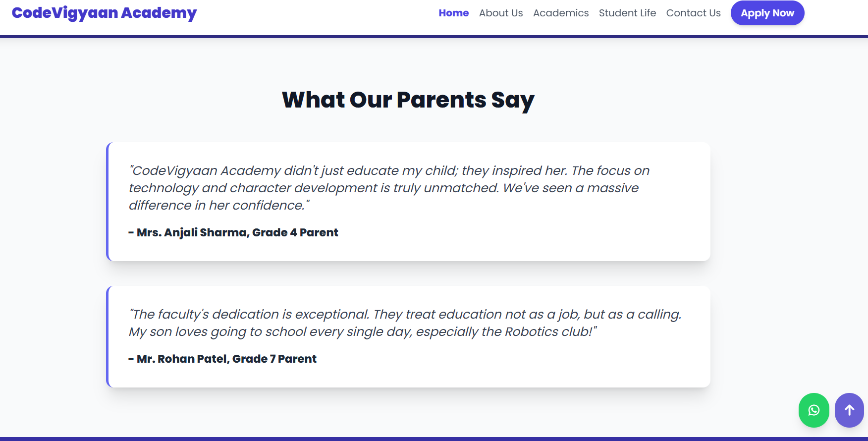Viewport: 868px width, 441px height.
Task: Select the Rohan Patel attribution text
Action: point(222,358)
